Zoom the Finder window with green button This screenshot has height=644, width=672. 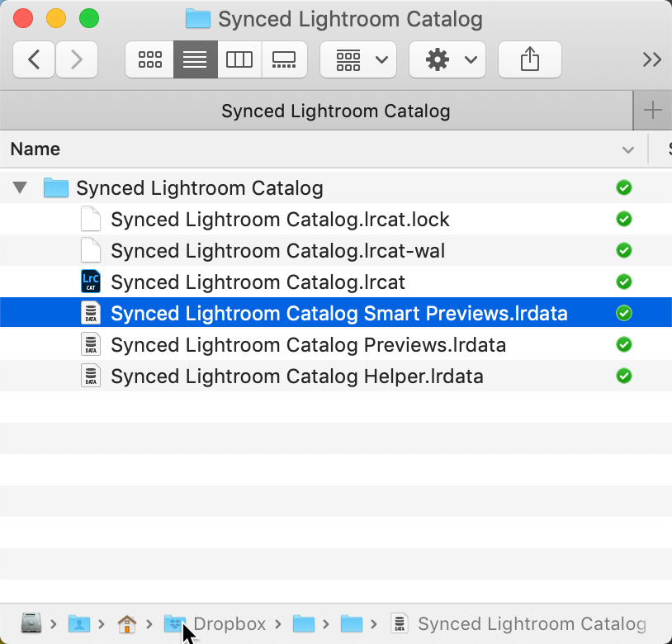(x=89, y=18)
